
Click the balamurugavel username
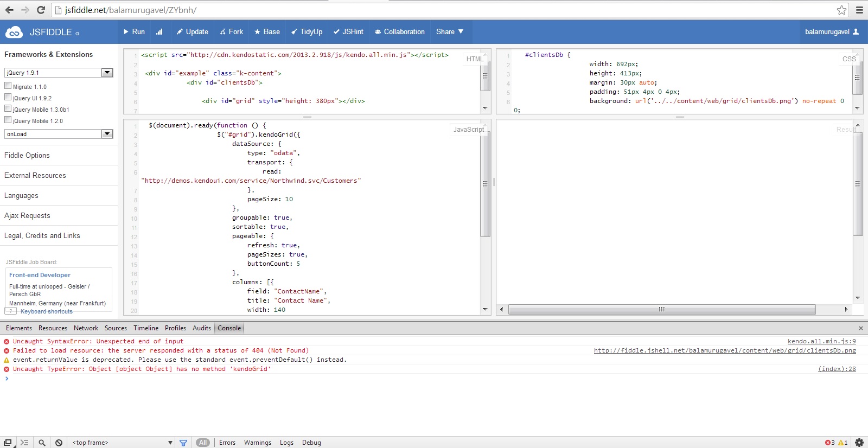coord(827,32)
